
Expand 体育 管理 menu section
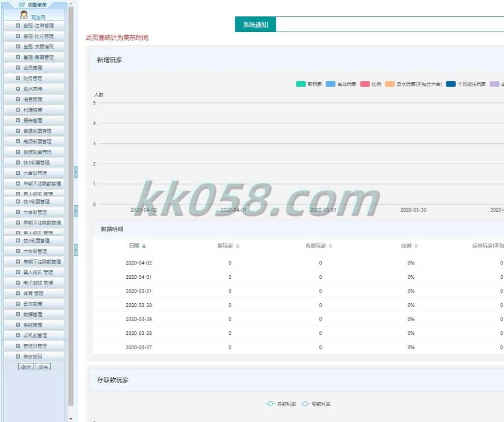click(x=34, y=293)
